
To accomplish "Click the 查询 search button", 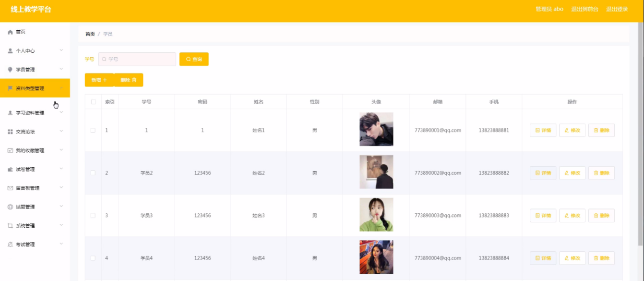I will pyautogui.click(x=194, y=59).
